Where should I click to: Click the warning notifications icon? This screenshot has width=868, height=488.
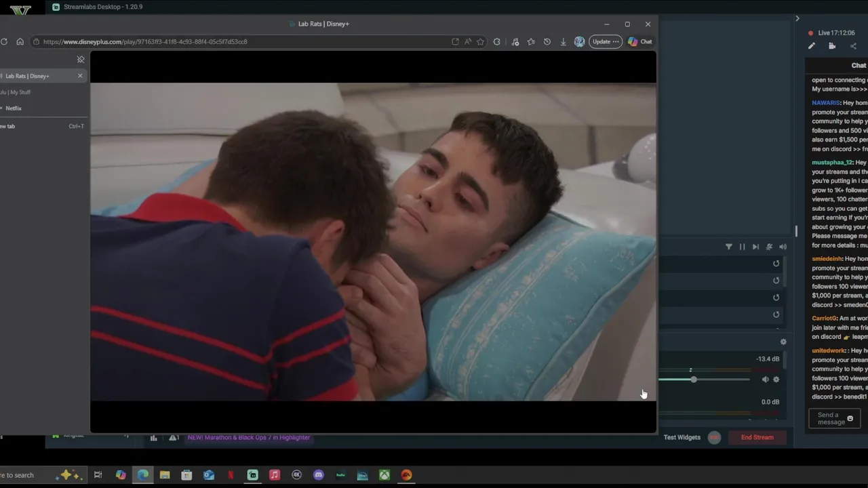pos(174,438)
